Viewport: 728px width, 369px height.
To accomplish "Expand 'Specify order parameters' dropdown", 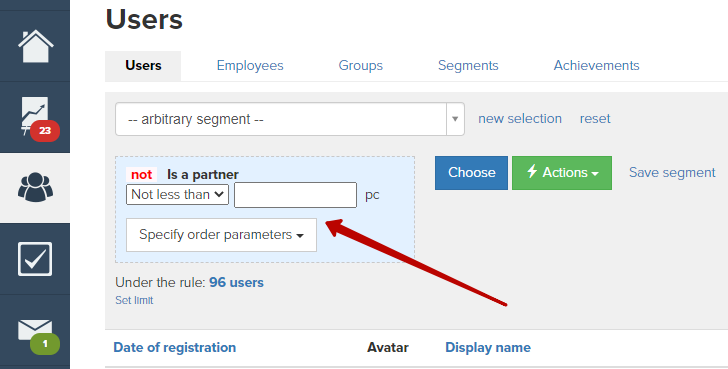I will tap(221, 235).
